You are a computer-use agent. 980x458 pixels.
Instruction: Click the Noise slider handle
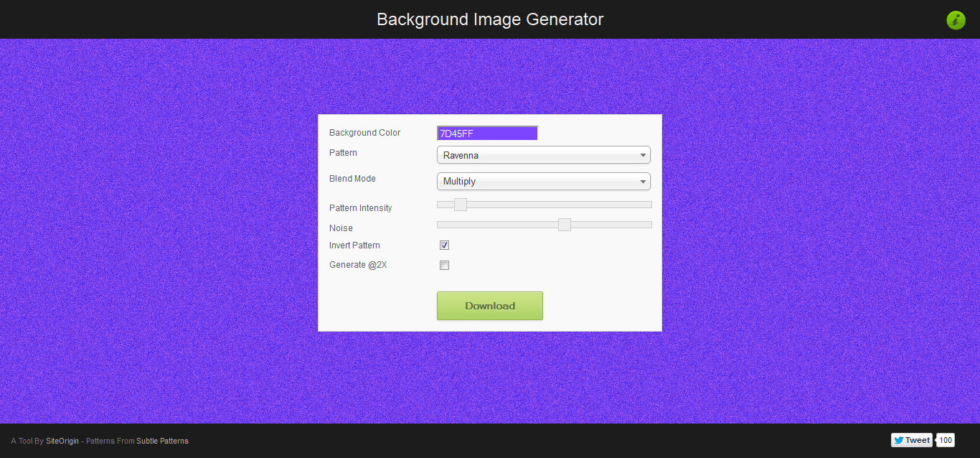[564, 224]
